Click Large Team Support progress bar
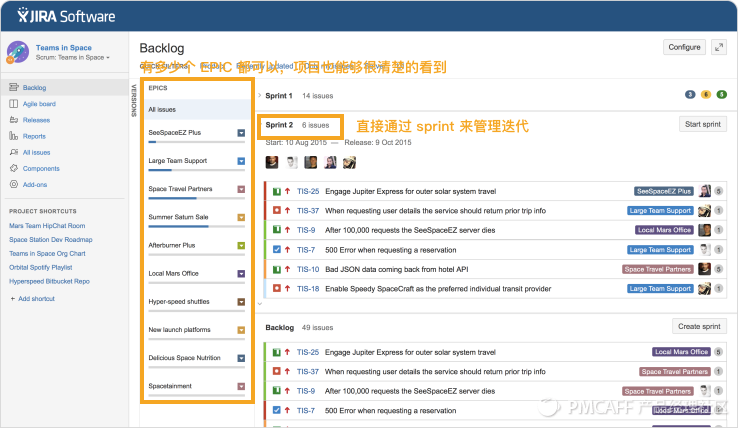This screenshot has height=428, width=740. [x=196, y=170]
